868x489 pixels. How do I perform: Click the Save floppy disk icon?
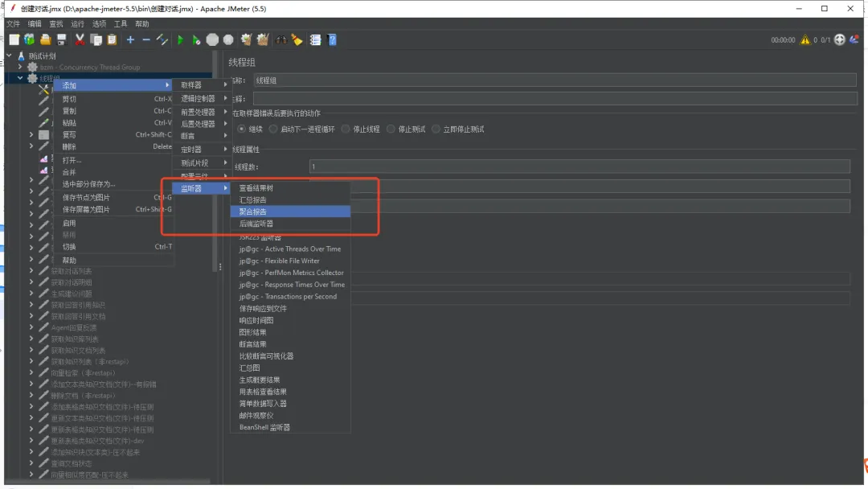(61, 39)
